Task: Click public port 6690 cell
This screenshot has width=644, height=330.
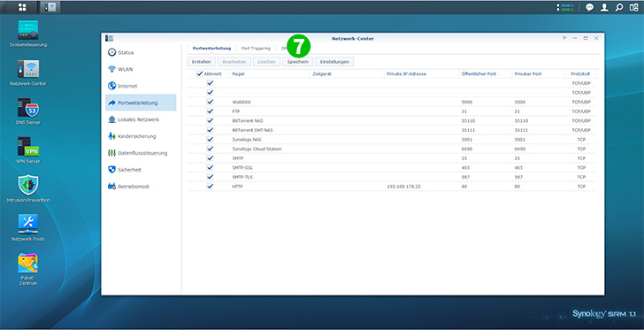Action: tap(467, 150)
